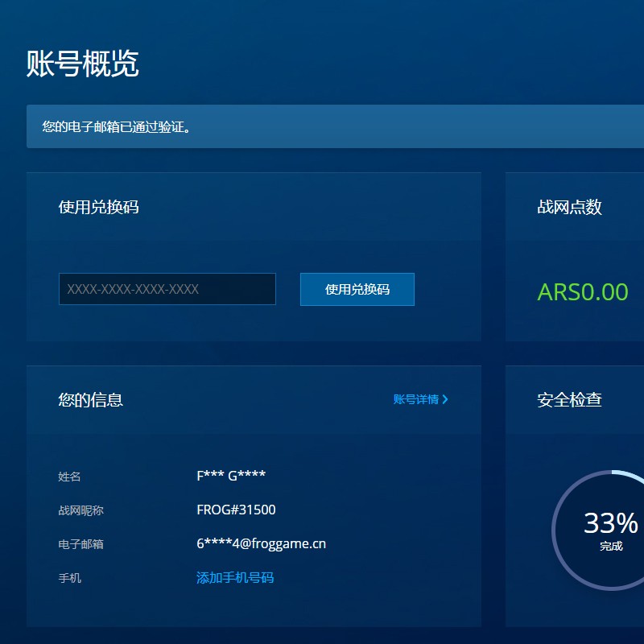644x644 pixels.
Task: Click the FROG#31500 battle tag text
Action: point(236,510)
